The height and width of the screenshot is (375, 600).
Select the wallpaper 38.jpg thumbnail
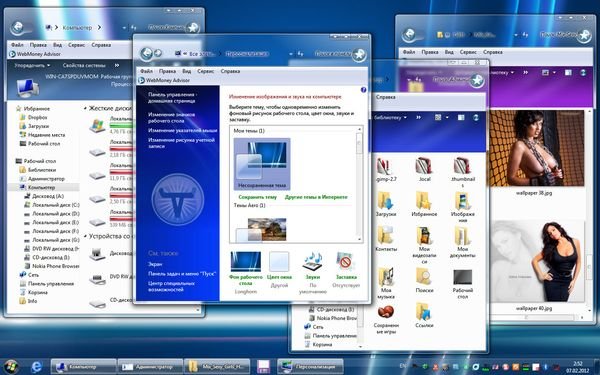click(x=536, y=148)
